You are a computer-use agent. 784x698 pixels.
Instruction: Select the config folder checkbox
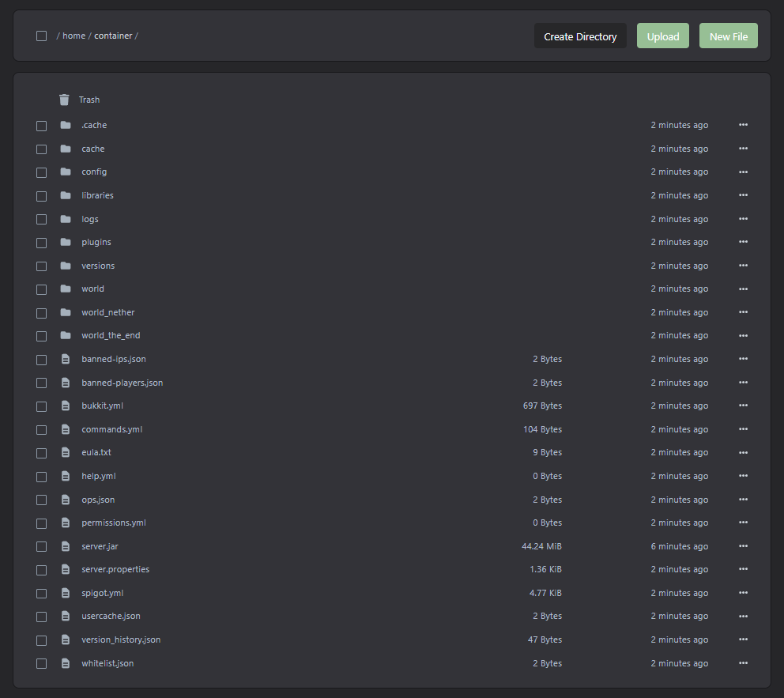pos(41,172)
